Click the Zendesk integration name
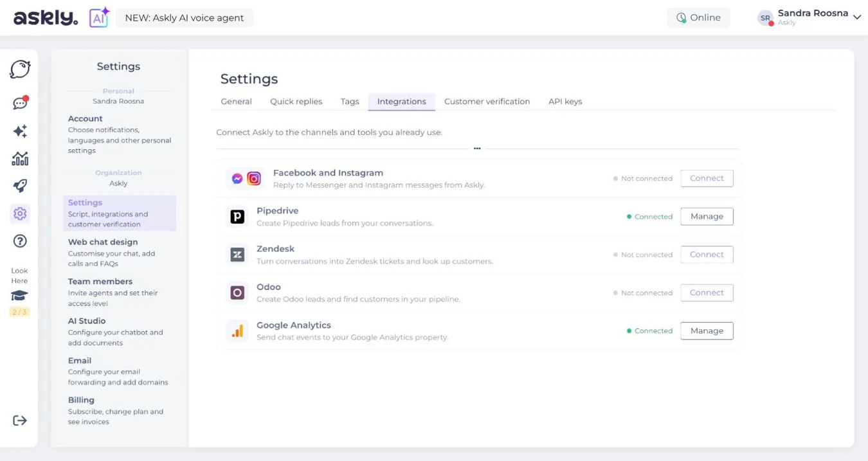This screenshot has height=461, width=868. pos(276,249)
